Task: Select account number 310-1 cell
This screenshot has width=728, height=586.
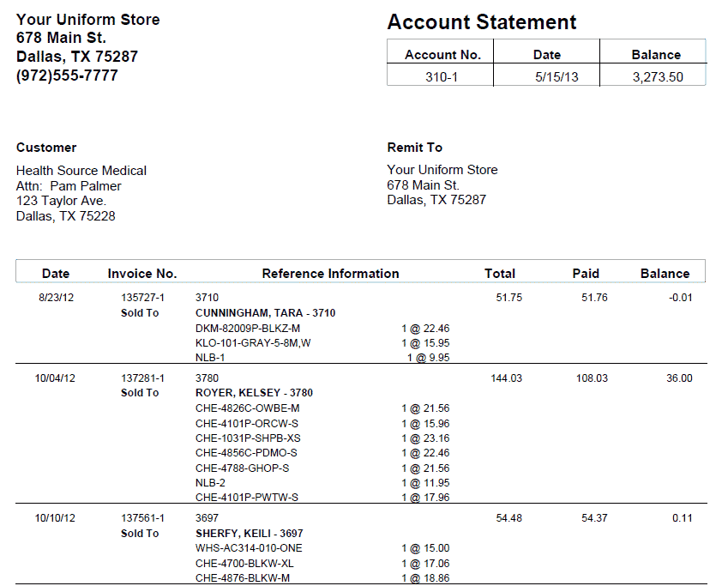Action: click(441, 76)
